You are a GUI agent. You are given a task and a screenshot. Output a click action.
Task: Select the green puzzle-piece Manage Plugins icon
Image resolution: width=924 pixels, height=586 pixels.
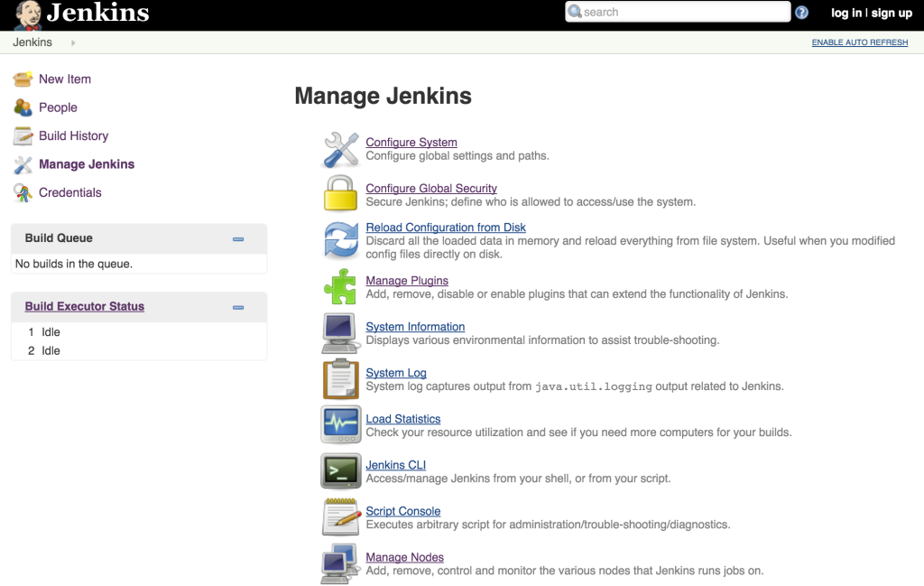point(340,286)
